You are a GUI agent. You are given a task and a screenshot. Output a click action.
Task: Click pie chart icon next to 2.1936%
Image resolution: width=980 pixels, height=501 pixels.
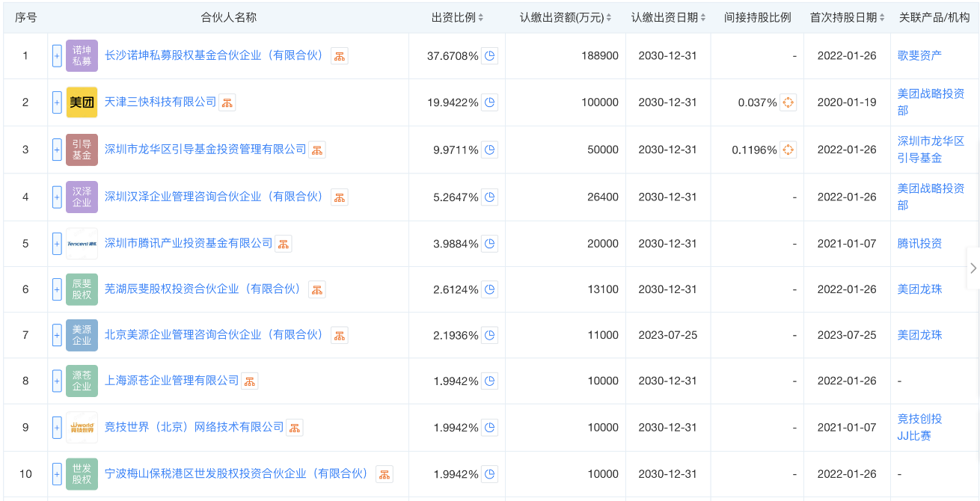(x=489, y=335)
